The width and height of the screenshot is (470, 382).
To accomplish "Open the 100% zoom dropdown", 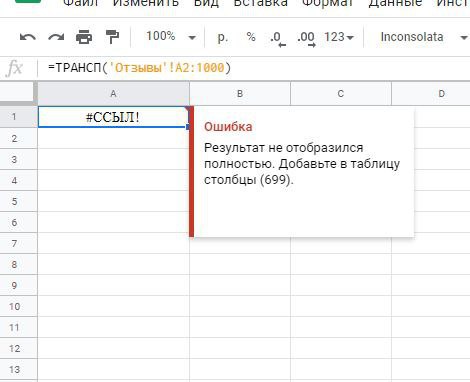I will [x=171, y=36].
